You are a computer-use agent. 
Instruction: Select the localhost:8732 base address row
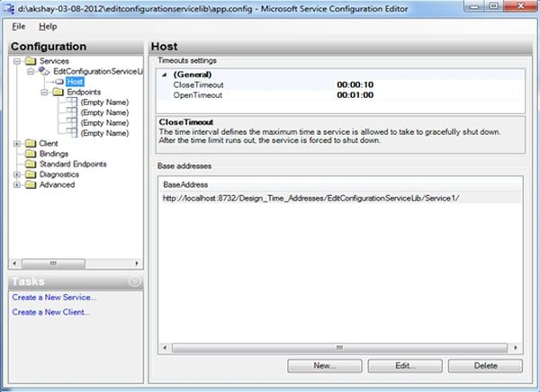pyautogui.click(x=340, y=199)
